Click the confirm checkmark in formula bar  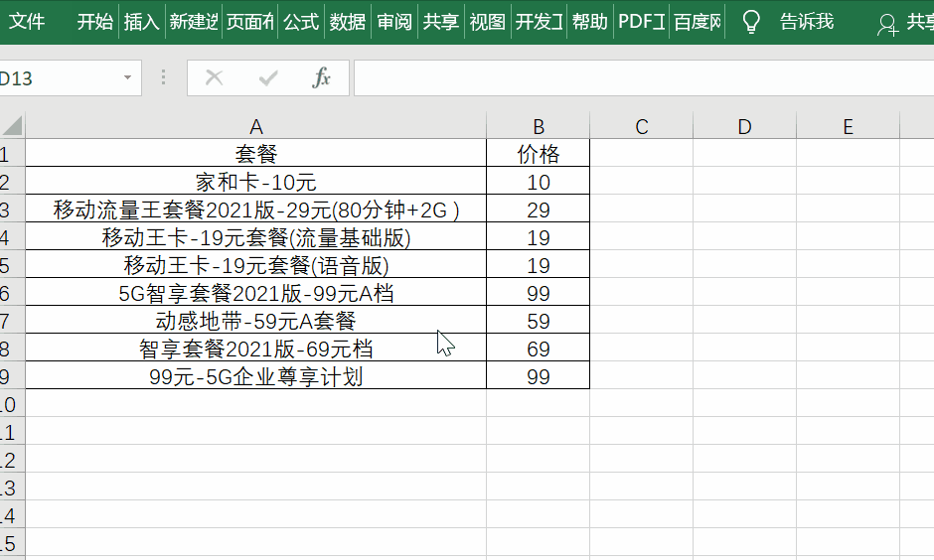point(268,77)
